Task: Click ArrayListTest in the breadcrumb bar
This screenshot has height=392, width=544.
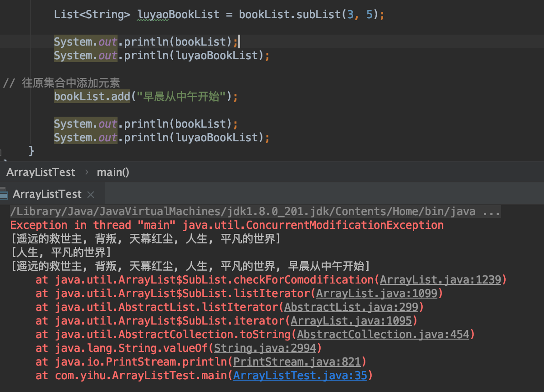Action: (x=41, y=172)
